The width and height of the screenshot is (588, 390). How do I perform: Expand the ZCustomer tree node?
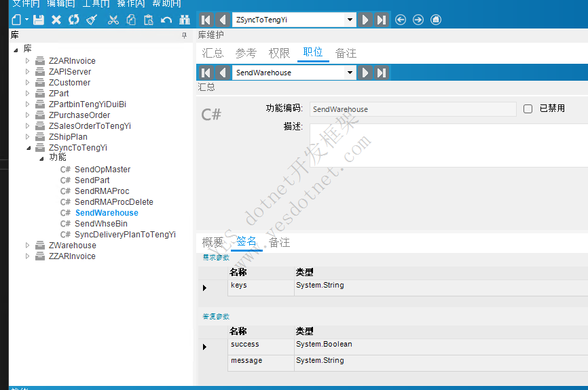pyautogui.click(x=28, y=83)
